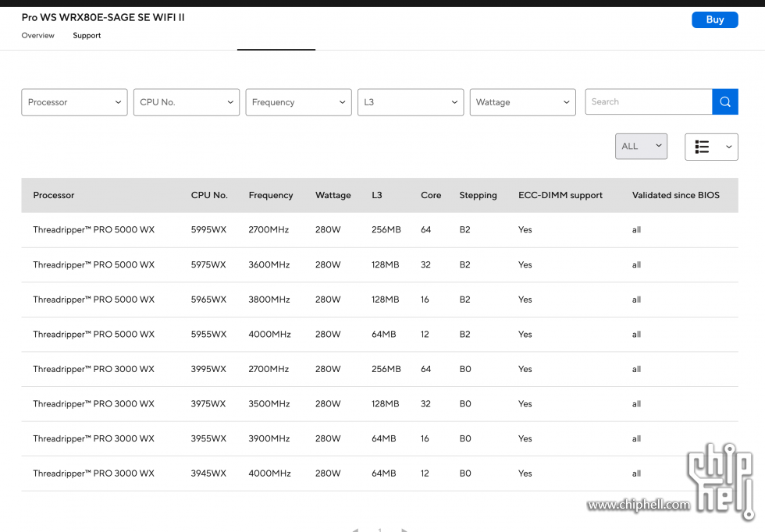Click Yes ECC value in 3955WX row

[x=525, y=439]
